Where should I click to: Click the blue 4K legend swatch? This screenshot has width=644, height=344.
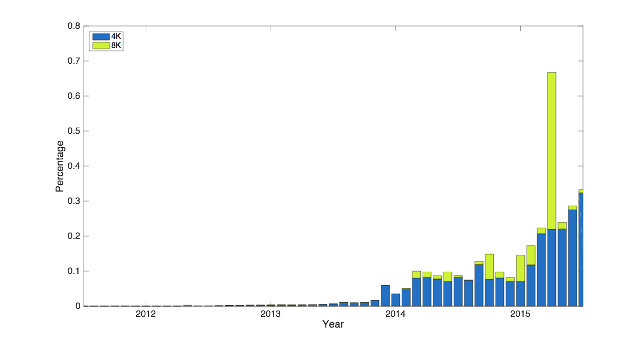pos(101,37)
